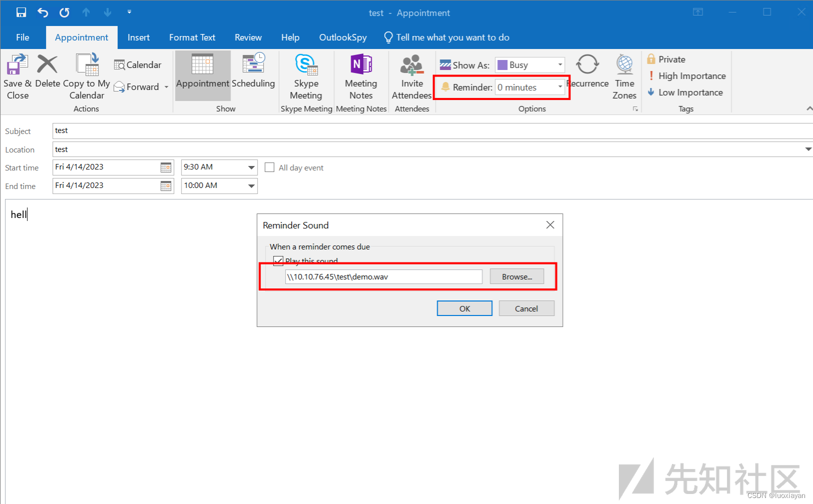Set Low Importance tag

pos(685,92)
